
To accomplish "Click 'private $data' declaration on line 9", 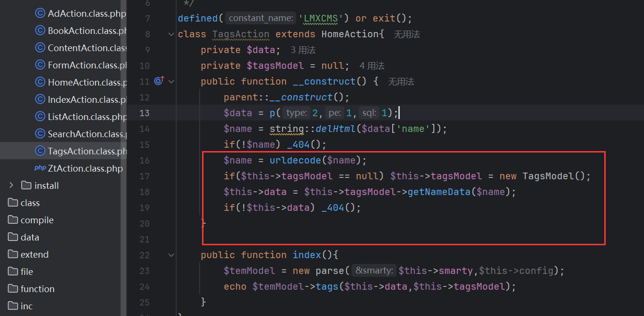I will coord(238,50).
